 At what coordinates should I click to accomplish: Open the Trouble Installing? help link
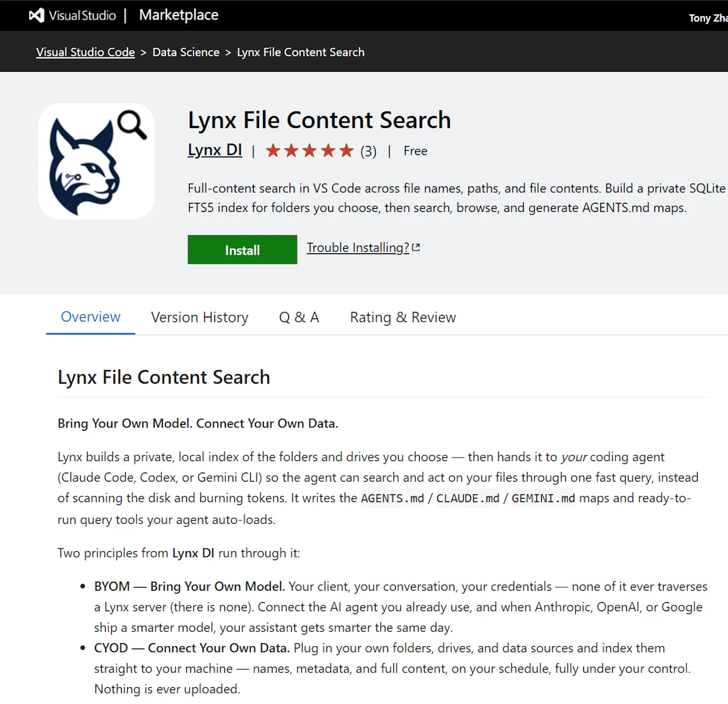(358, 247)
